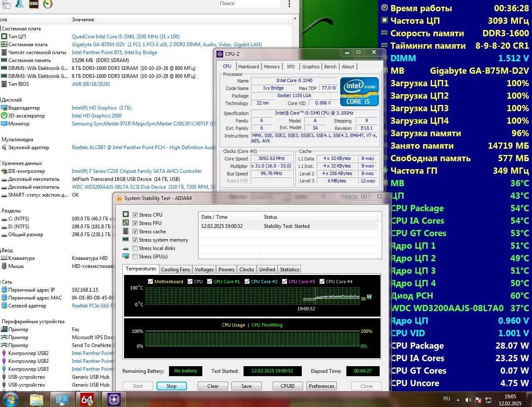
Task: Uncheck Stress CPU checkbox
Action: tap(135, 215)
